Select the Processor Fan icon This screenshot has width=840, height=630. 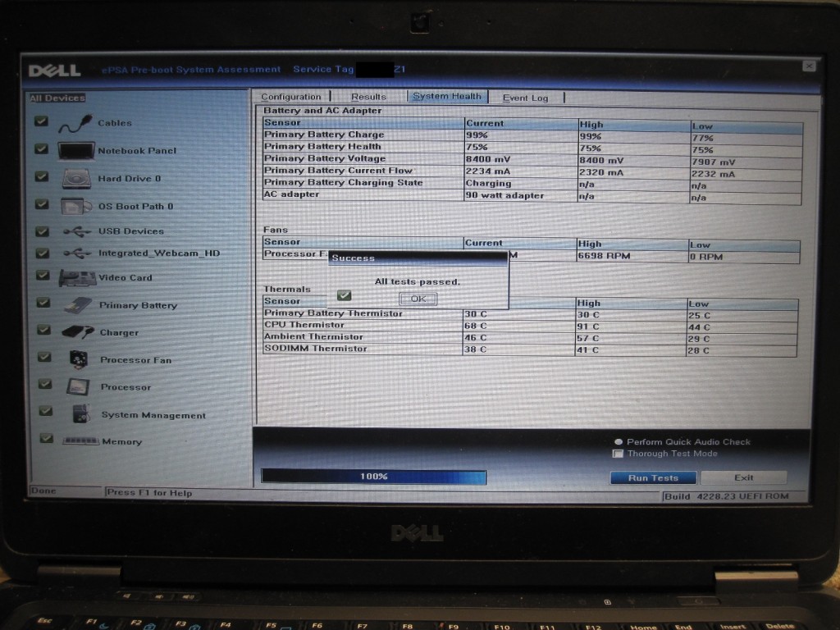[x=80, y=359]
